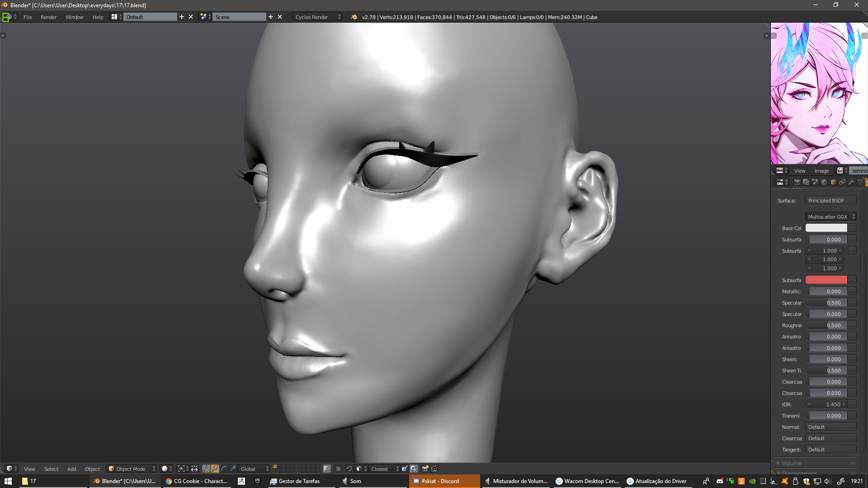Open the Multiscatter GGX distribution dropdown
The image size is (868, 488).
[x=830, y=217]
